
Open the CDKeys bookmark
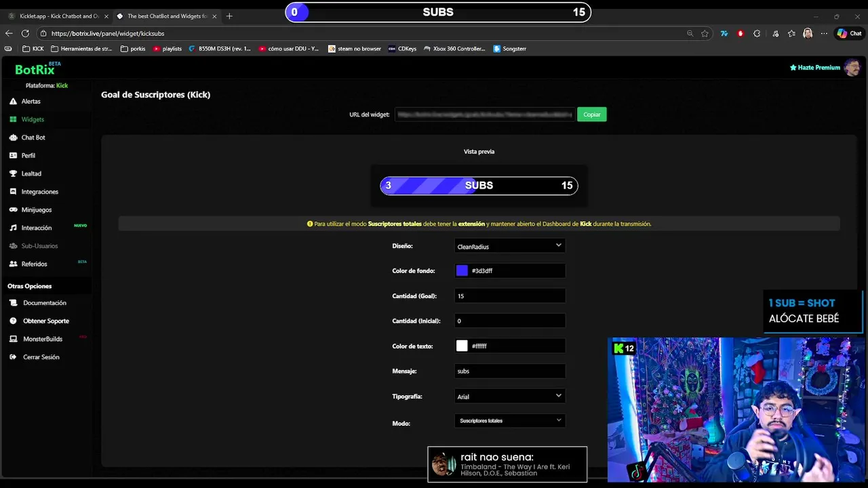(x=402, y=49)
